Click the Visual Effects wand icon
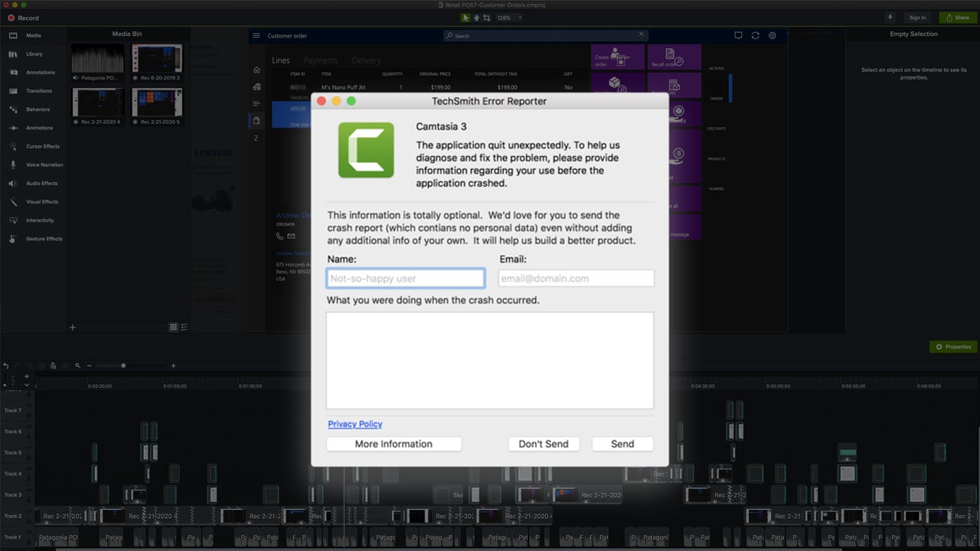This screenshot has height=551, width=980. point(12,202)
